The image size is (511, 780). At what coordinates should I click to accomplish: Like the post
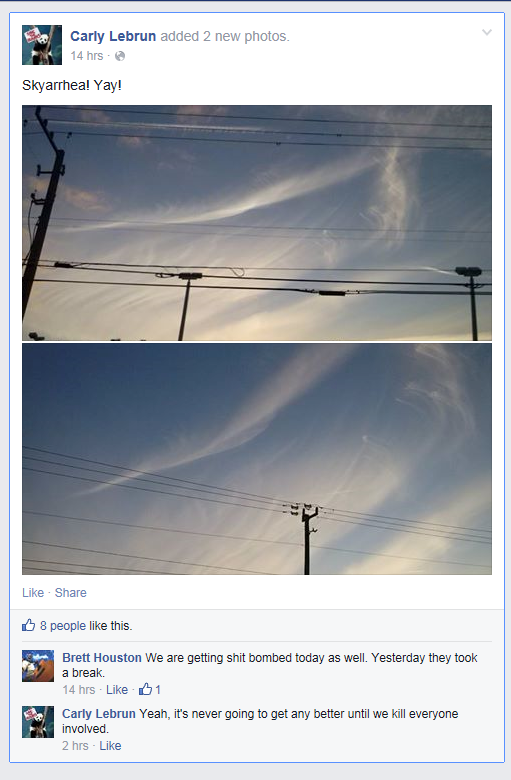tap(33, 592)
